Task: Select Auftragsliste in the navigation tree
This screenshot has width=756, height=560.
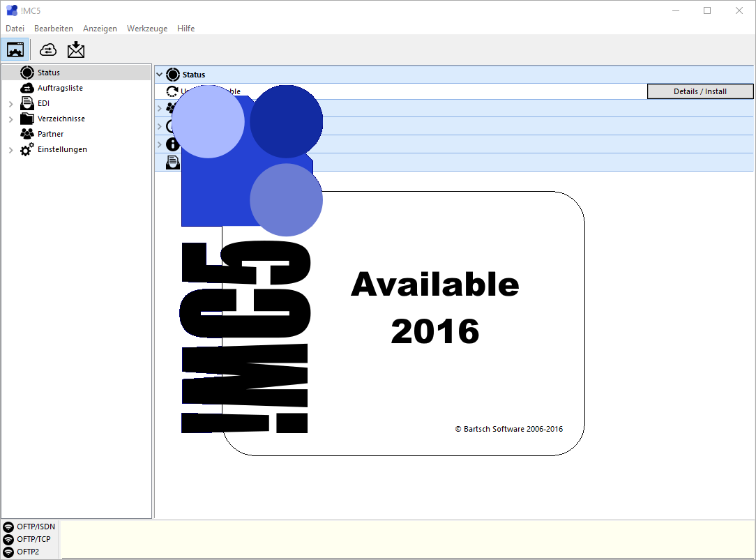Action: coord(60,88)
